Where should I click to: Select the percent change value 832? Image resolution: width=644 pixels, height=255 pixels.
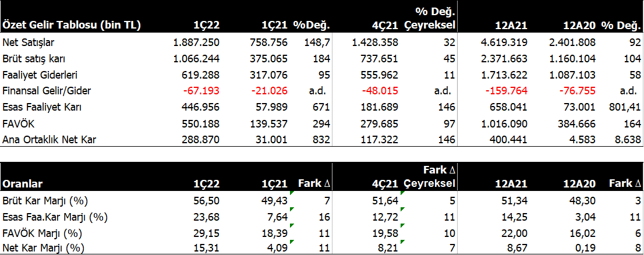323,140
